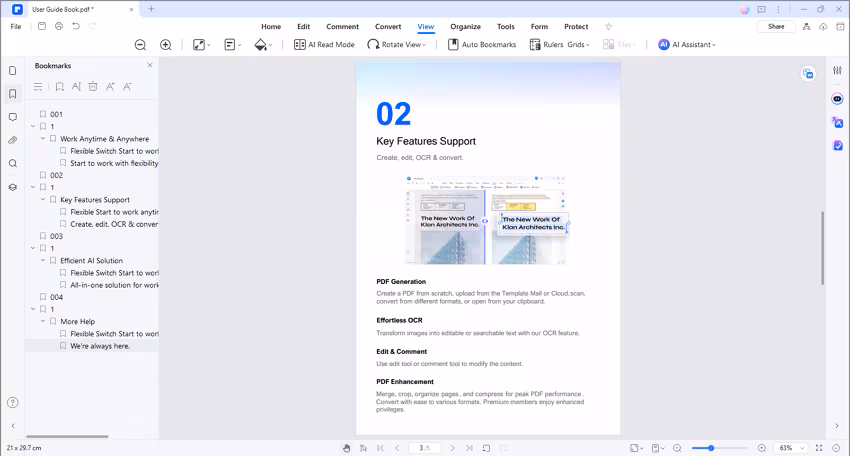Open the attachments paperclip panel
The image size is (850, 456).
pos(12,140)
